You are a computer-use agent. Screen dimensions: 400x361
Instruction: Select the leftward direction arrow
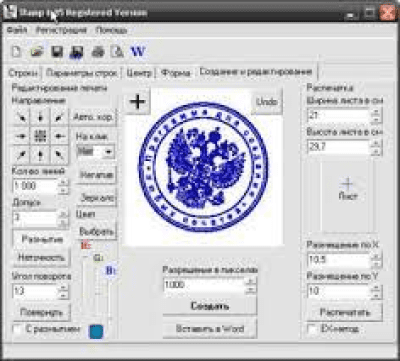pos(60,136)
